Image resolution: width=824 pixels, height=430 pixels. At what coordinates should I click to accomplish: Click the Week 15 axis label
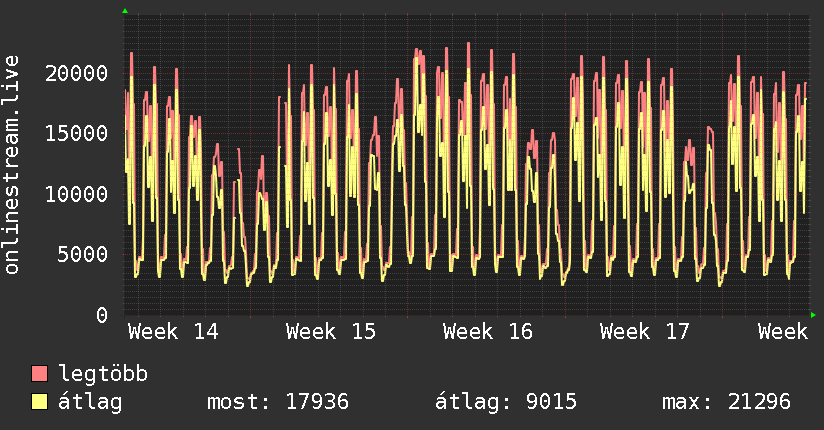click(x=331, y=332)
